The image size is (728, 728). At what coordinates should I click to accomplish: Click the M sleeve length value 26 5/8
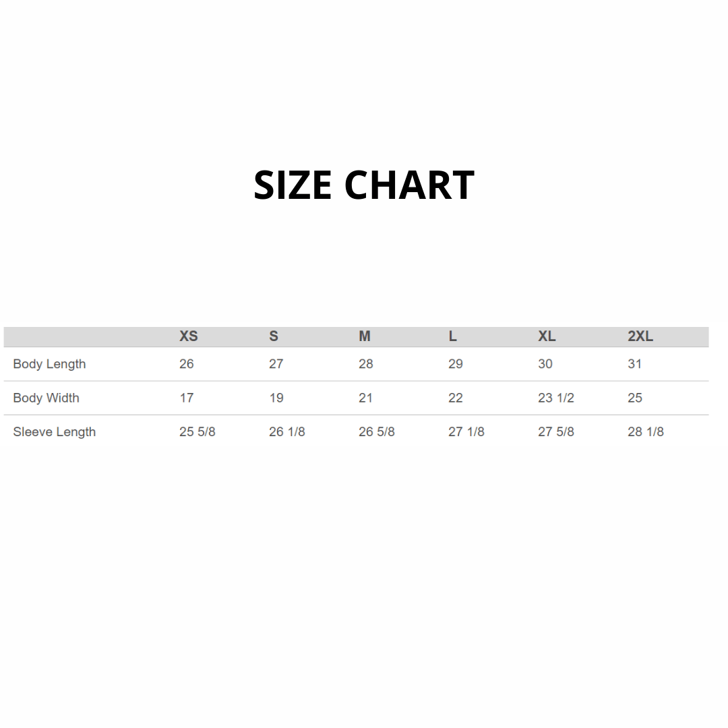(x=377, y=432)
